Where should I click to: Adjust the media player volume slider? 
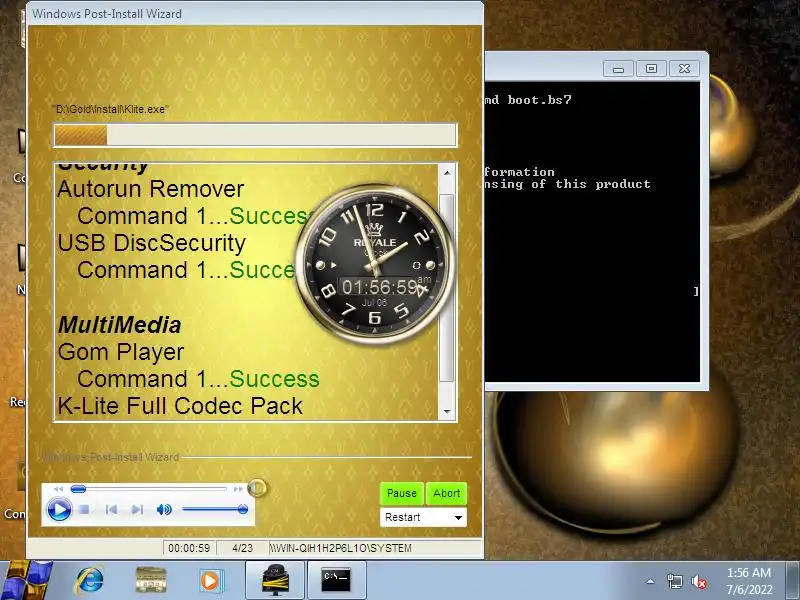coord(215,509)
